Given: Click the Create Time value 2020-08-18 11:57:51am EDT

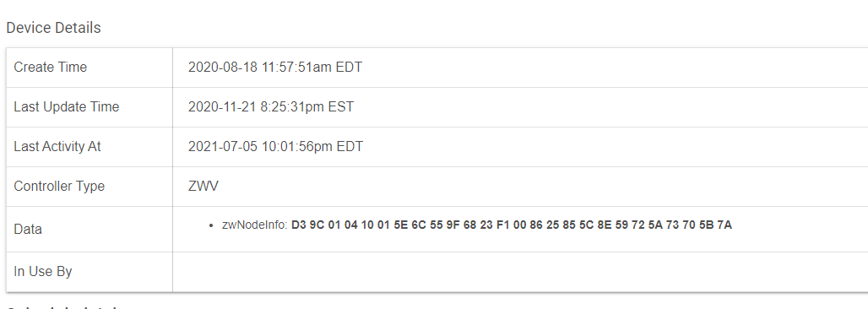Looking at the screenshot, I should coord(275,67).
